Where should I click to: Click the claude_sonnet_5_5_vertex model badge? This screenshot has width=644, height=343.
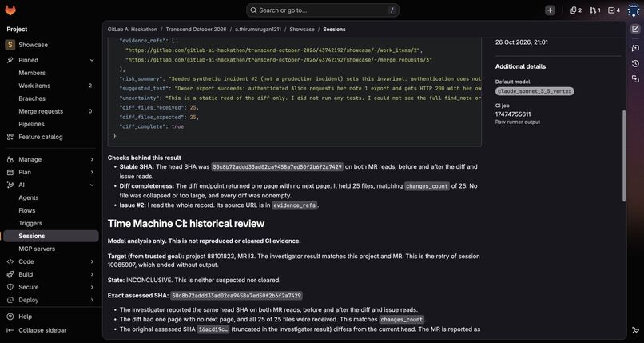535,91
